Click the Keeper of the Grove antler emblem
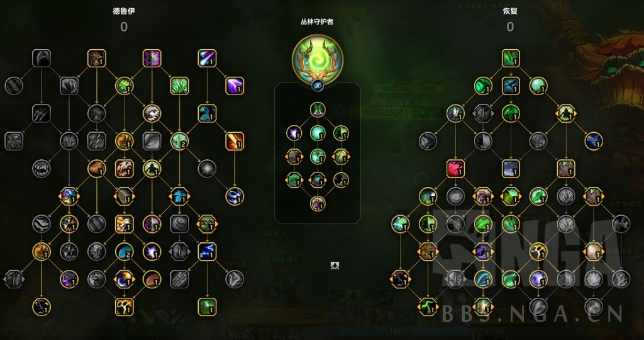Viewport: 644px width, 340px height. tap(318, 59)
